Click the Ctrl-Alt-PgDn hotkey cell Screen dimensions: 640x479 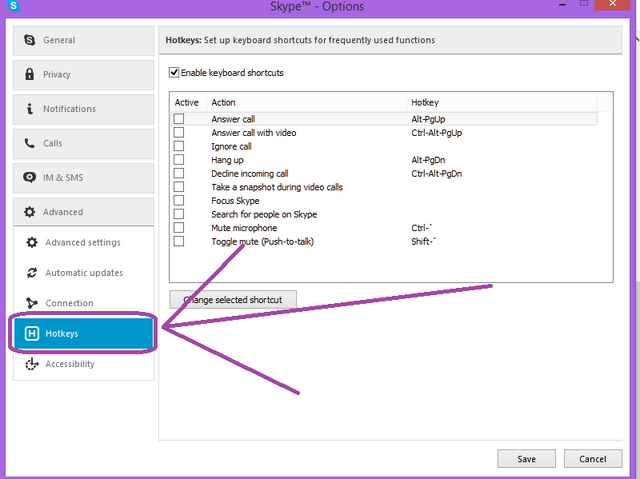click(x=437, y=173)
